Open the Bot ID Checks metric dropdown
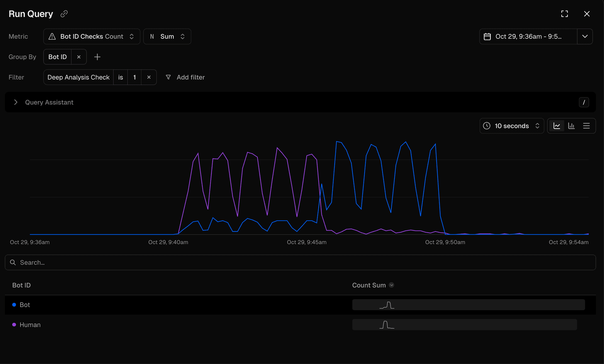 (x=132, y=36)
